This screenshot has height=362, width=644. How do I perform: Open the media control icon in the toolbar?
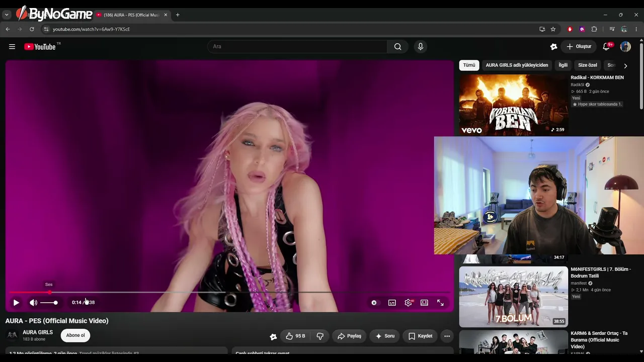click(x=612, y=29)
